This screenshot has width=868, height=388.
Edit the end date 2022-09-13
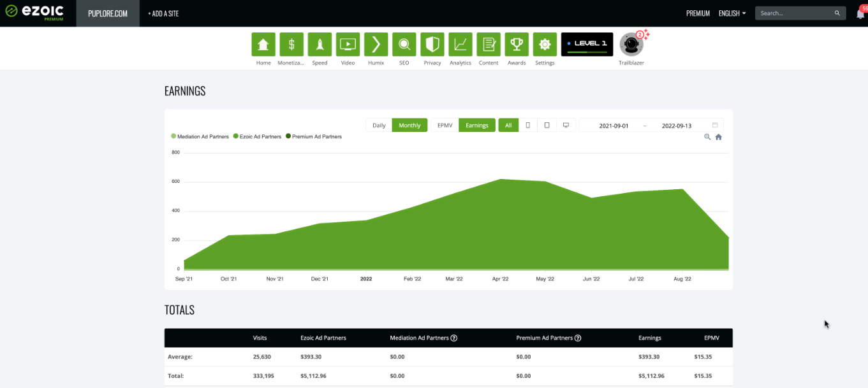point(677,126)
